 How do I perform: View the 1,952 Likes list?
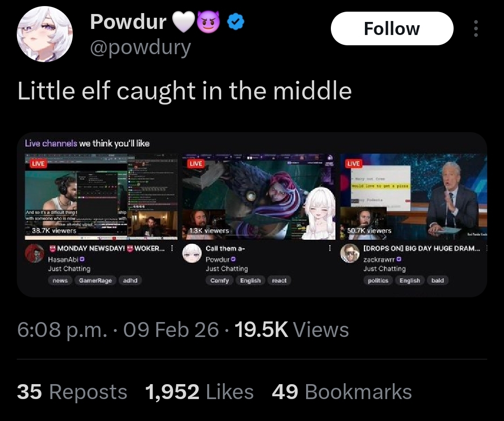pyautogui.click(x=199, y=392)
